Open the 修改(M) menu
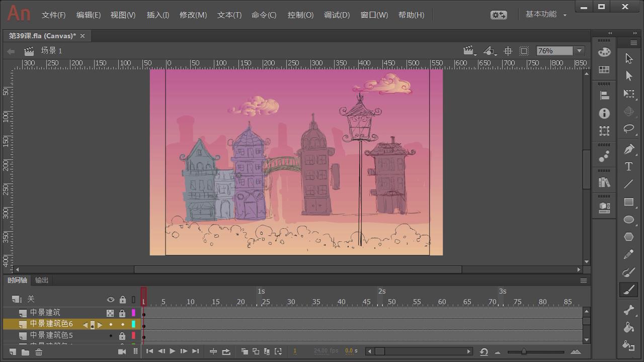Viewport: 644px width, 362px height. pyautogui.click(x=193, y=15)
